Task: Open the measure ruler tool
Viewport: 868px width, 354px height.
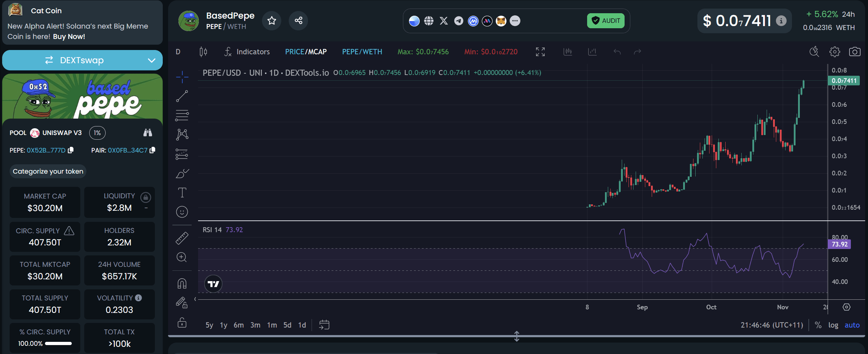Action: (182, 238)
